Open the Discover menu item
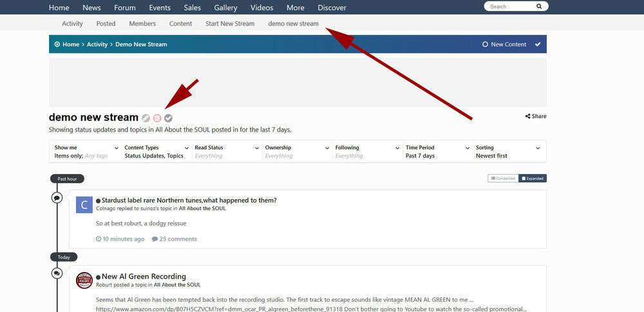Viewport: 644px width, 312px height. [x=332, y=7]
